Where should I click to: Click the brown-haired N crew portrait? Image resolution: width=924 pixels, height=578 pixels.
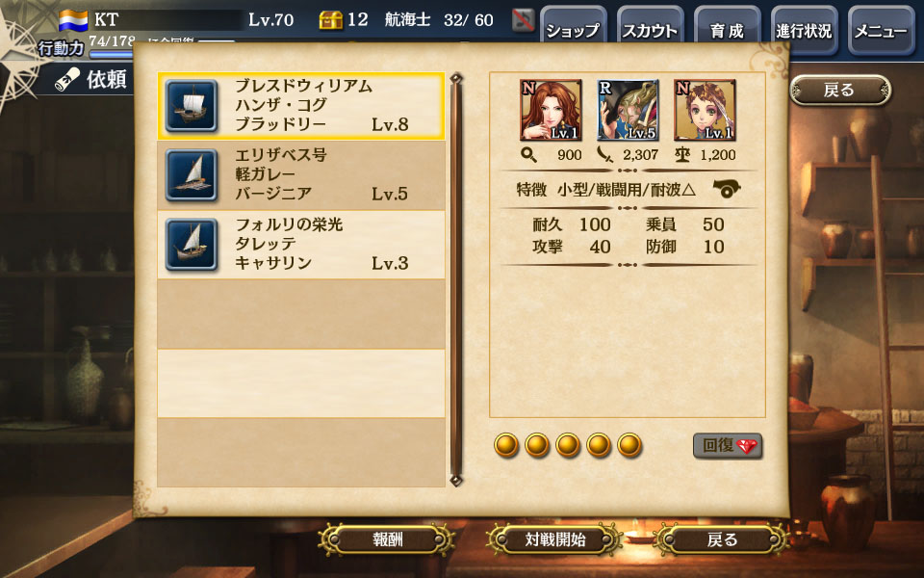tap(705, 110)
